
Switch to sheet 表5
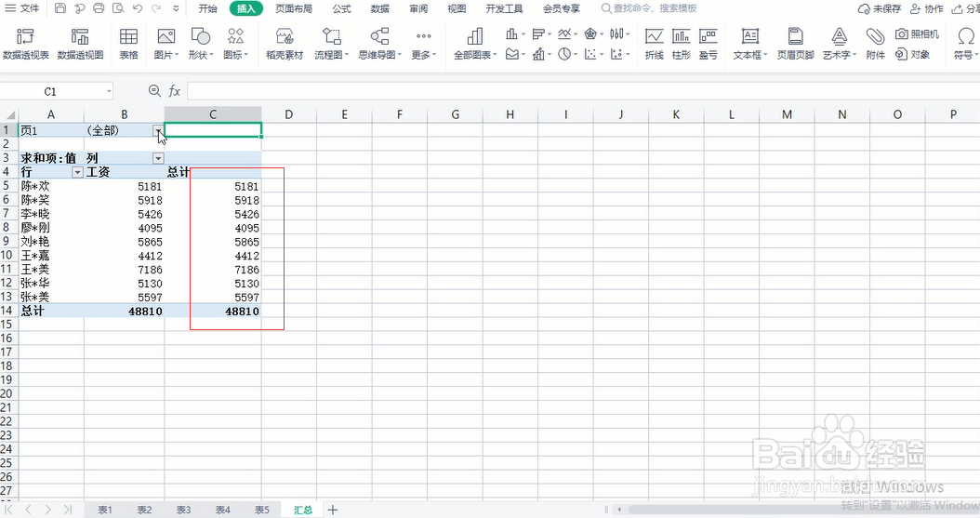click(x=262, y=510)
